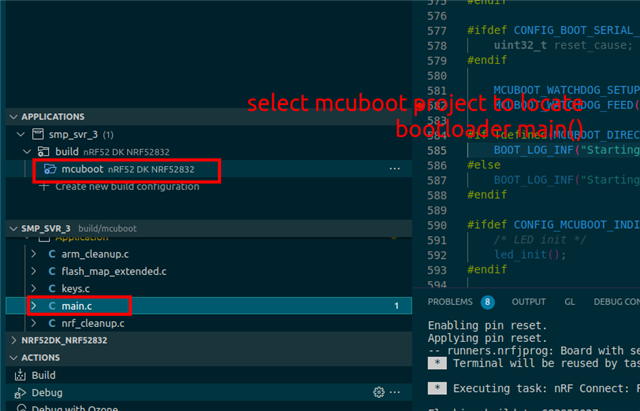
Task: Click the smp_svr_3 application icon
Action: (38, 134)
